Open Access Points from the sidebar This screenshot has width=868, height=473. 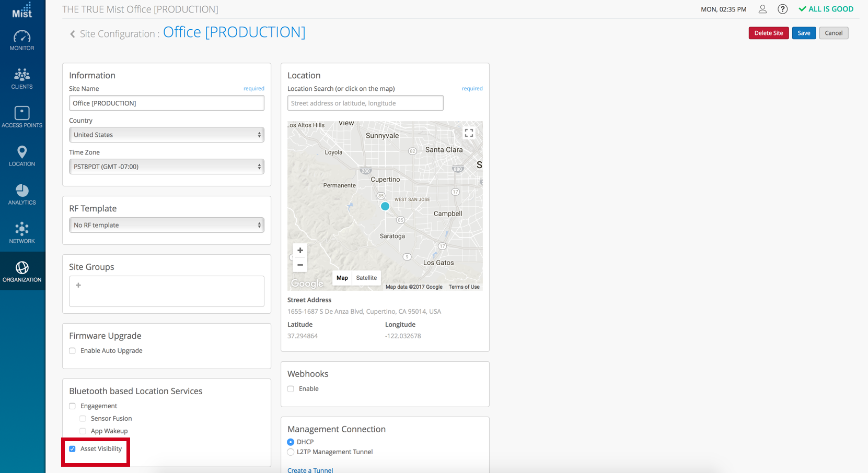click(22, 117)
